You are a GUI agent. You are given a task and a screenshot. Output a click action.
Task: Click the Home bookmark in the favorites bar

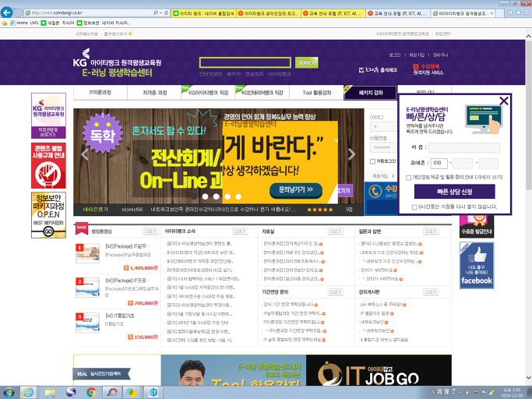click(19, 23)
